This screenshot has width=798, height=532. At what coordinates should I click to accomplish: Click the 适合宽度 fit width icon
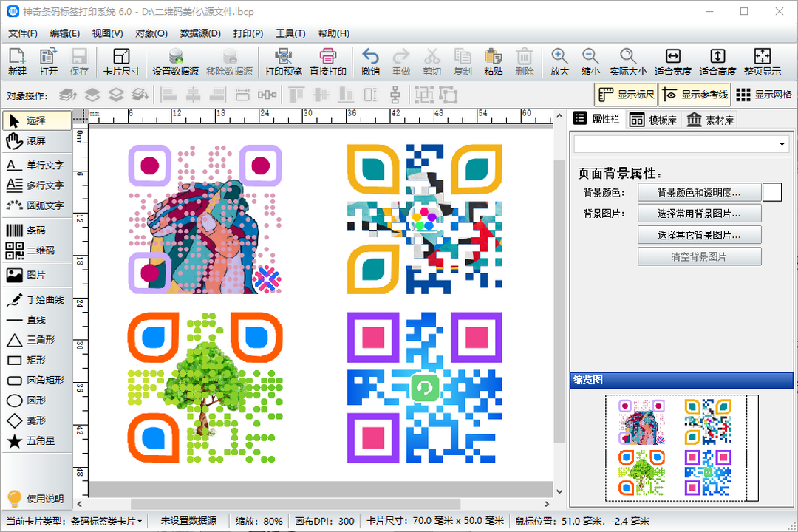[x=672, y=62]
